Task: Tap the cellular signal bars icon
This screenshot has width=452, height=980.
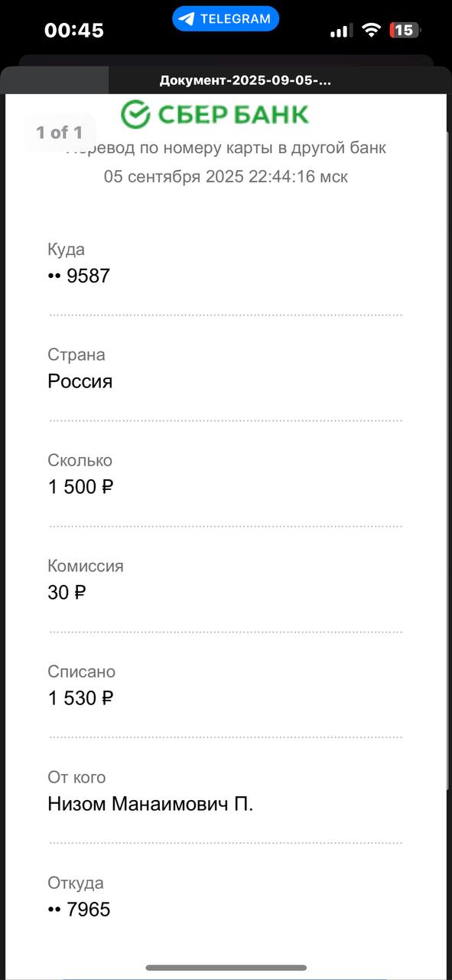Action: [341, 31]
